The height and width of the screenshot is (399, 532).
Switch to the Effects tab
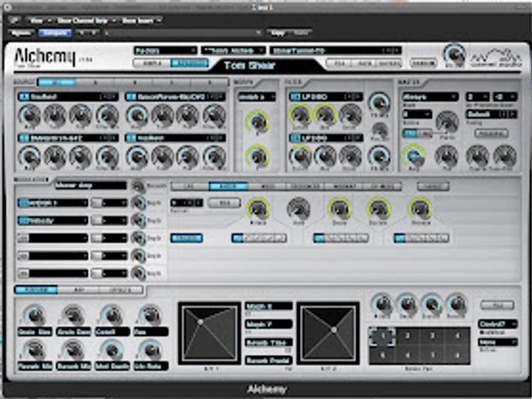(x=121, y=290)
